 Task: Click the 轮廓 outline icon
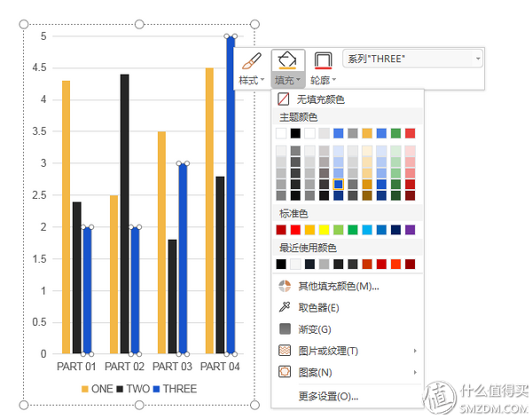323,61
